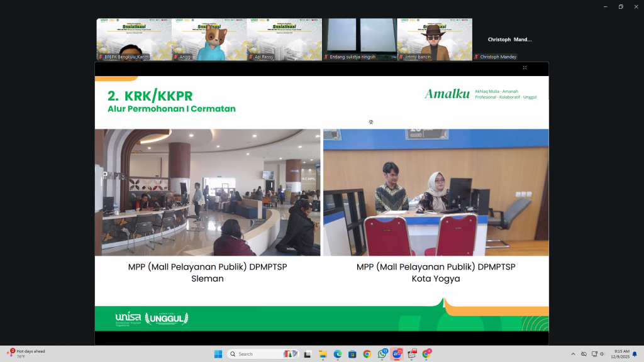Open File Explorer from the taskbar
Viewport: 644px width, 362px height.
click(322, 354)
